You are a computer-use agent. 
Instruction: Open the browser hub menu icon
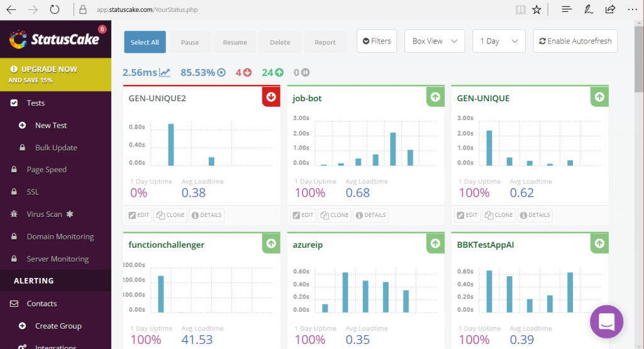567,9
